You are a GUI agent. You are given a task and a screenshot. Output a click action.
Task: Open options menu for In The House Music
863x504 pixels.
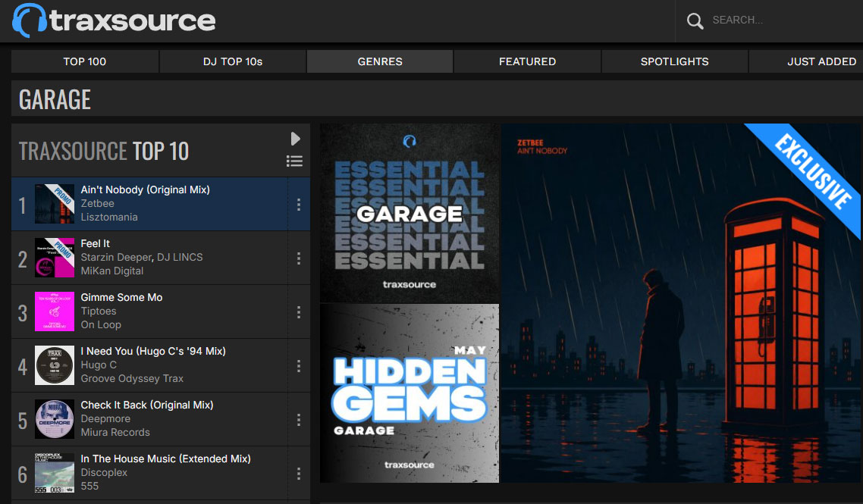pyautogui.click(x=299, y=474)
